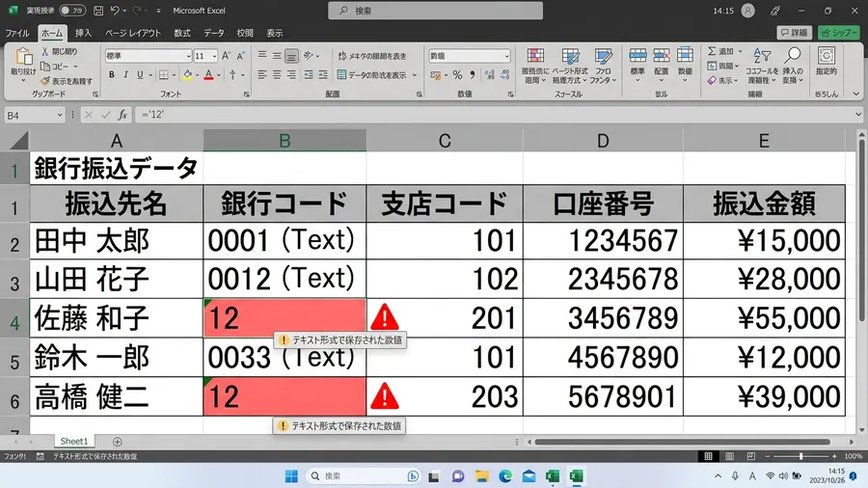The width and height of the screenshot is (868, 488).
Task: Click the Insert Function fx button
Action: click(122, 115)
